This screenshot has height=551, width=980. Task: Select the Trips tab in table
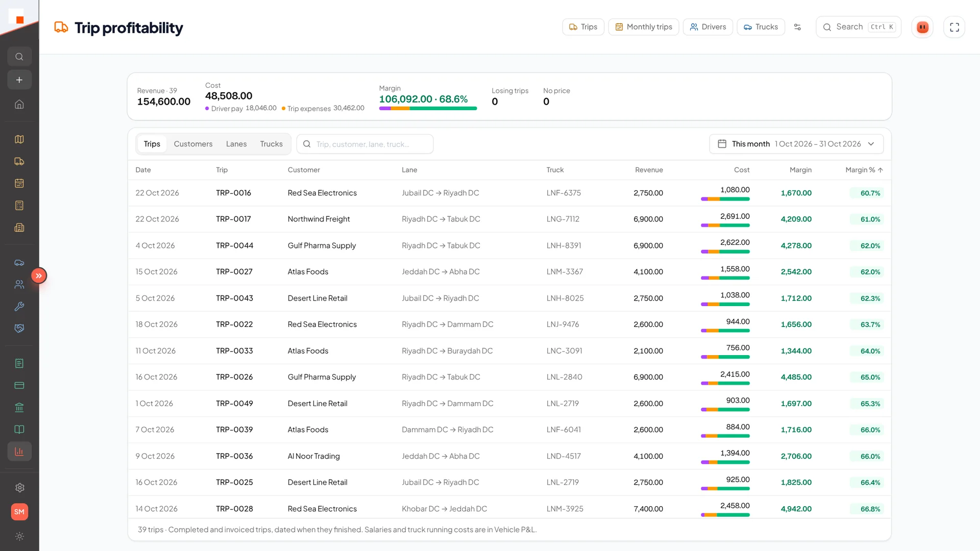[152, 144]
